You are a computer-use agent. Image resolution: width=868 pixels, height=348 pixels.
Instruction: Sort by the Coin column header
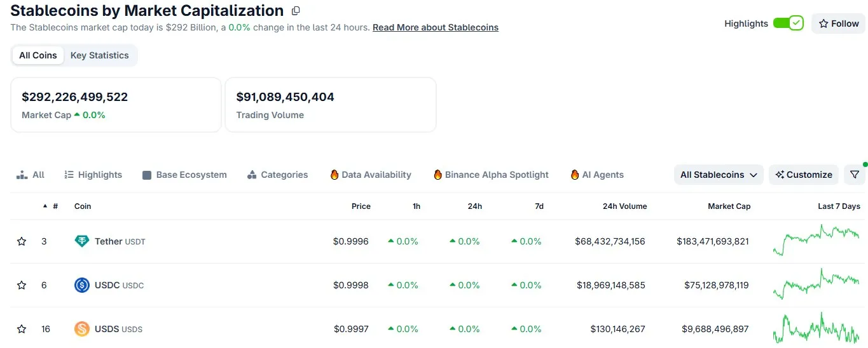[x=83, y=206]
